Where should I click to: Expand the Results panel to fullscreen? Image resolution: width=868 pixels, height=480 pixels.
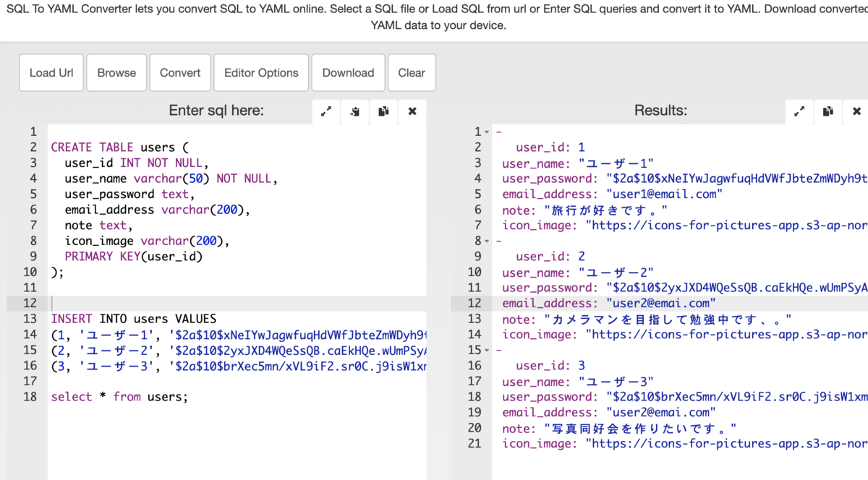click(799, 111)
